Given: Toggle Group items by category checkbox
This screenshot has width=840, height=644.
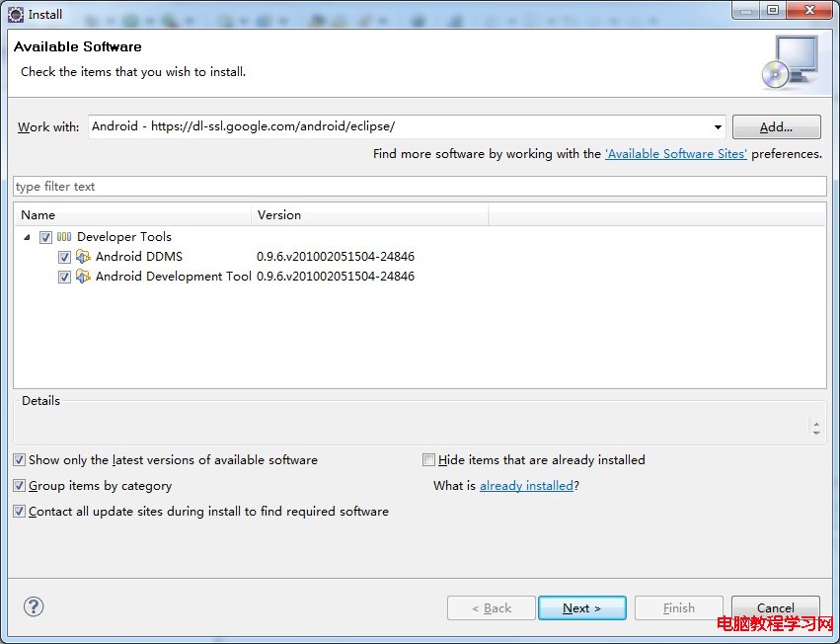Looking at the screenshot, I should coord(20,486).
